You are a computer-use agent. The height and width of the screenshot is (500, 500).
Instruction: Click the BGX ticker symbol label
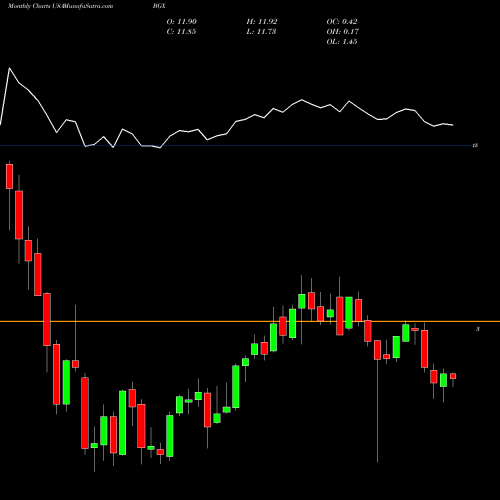pyautogui.click(x=159, y=6)
